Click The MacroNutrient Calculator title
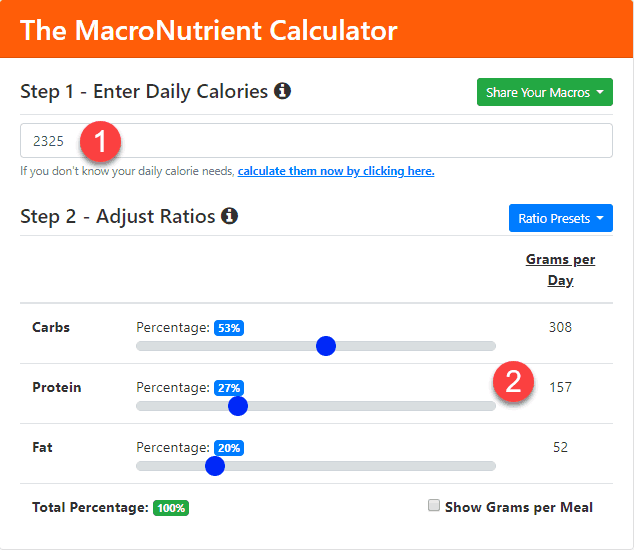The height and width of the screenshot is (550, 634). [x=208, y=29]
